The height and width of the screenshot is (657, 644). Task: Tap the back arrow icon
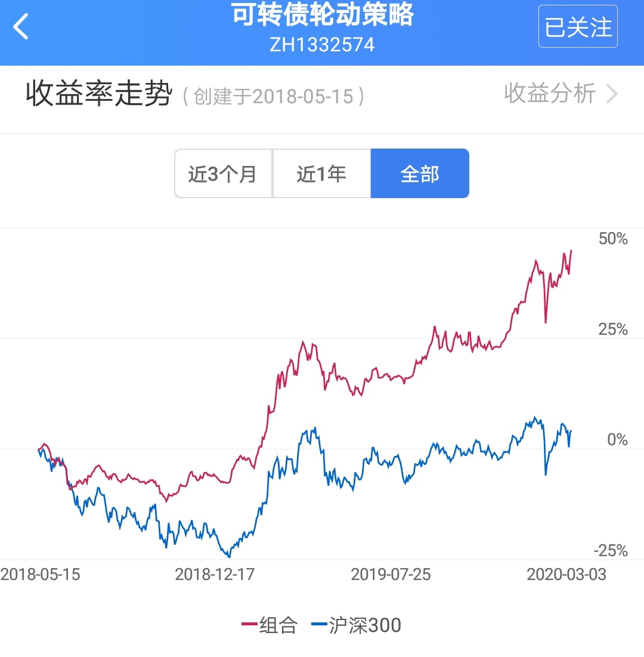(x=21, y=27)
